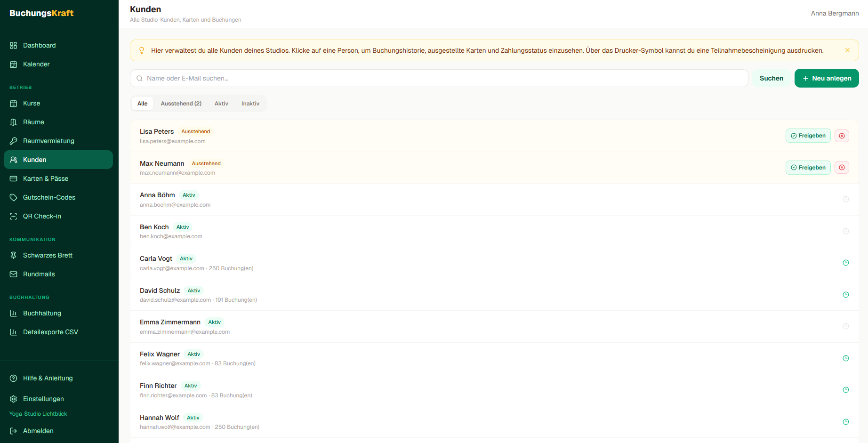
Task: Click faded clock icon for Anna Böhm
Action: click(x=845, y=199)
